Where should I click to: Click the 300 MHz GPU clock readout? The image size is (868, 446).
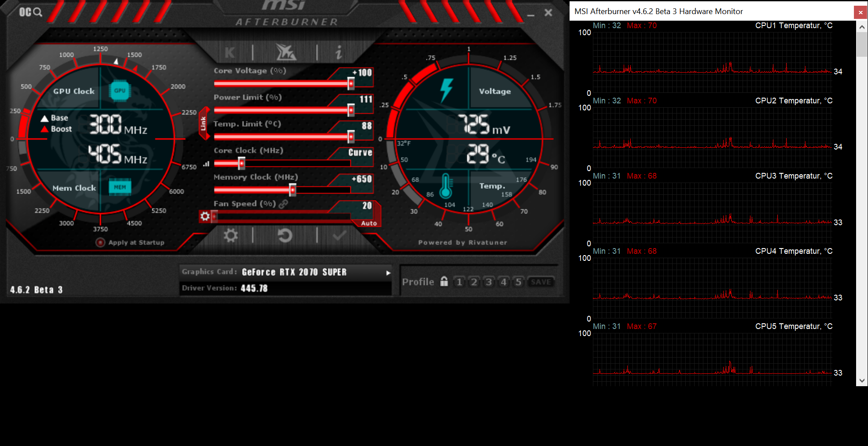(x=118, y=124)
